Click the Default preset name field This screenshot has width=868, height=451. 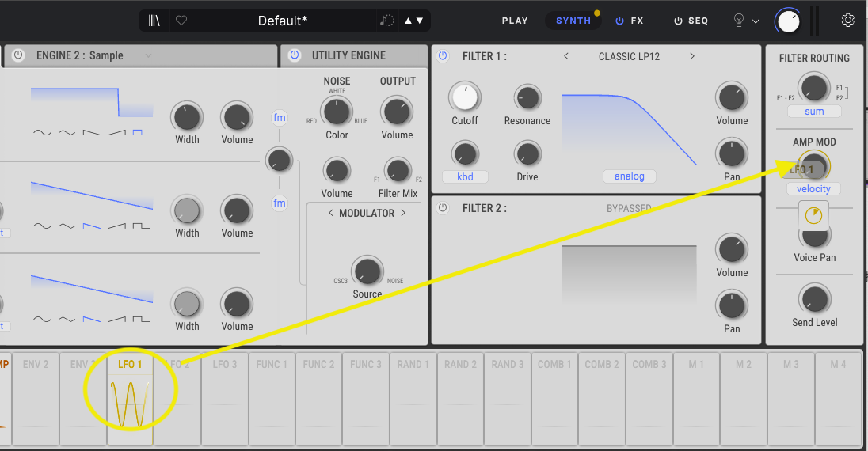[283, 21]
